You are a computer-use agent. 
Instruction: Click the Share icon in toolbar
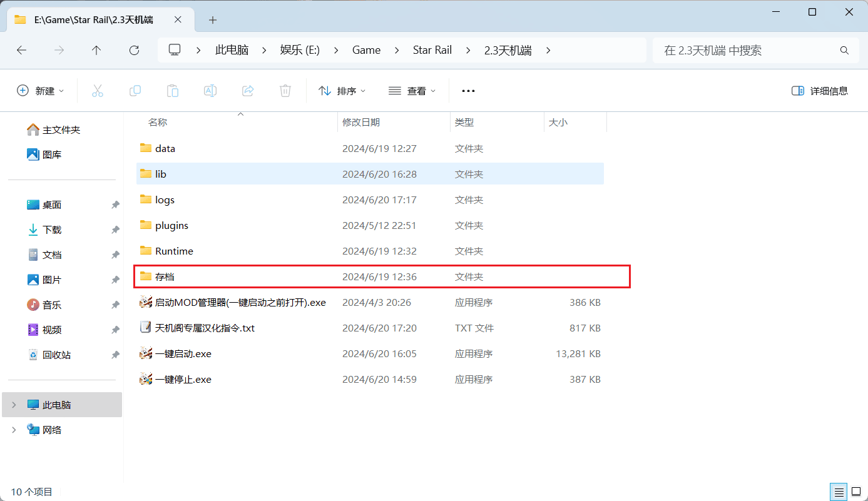pos(248,91)
